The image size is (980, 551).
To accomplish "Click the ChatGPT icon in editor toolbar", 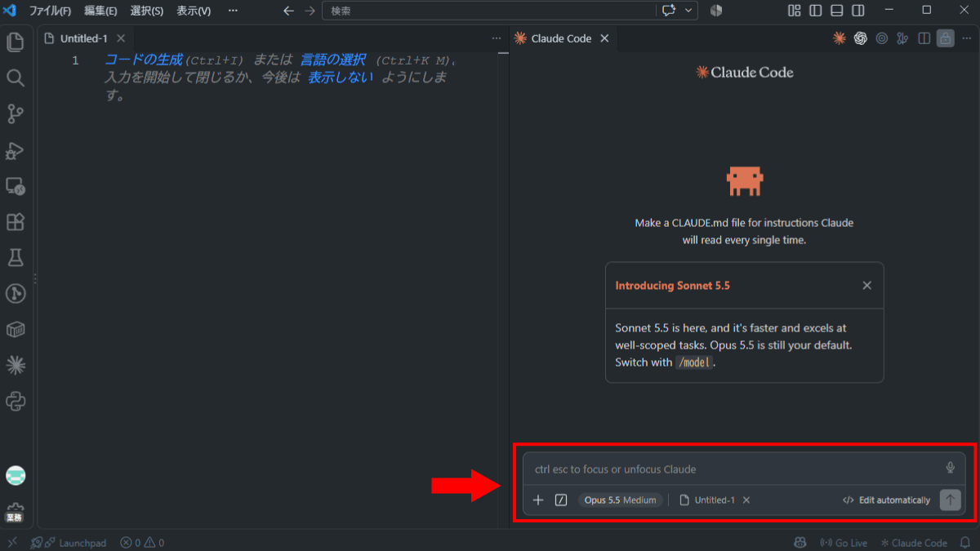I will click(860, 38).
